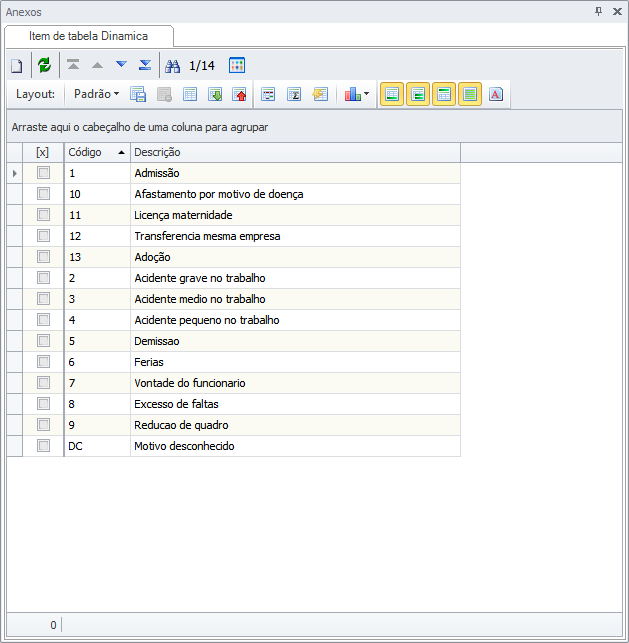Viewport: 629px width, 643px height.
Task: Go to the previous record
Action: [97, 65]
